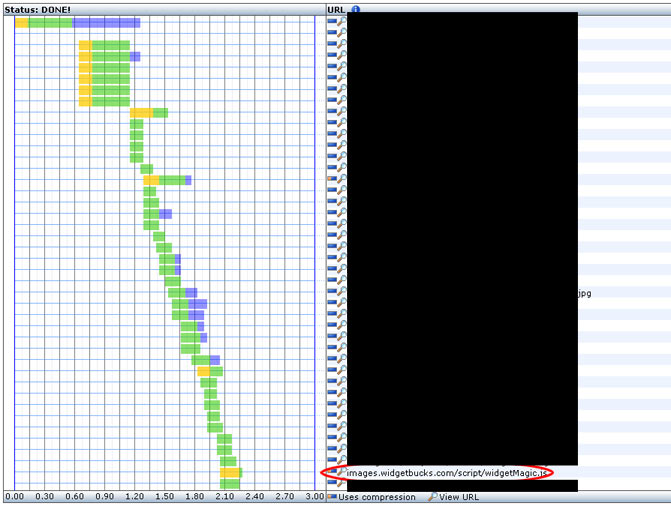Click the only orange-tinted compression icon in URL column
Image resolution: width=671 pixels, height=506 pixels.
332,179
